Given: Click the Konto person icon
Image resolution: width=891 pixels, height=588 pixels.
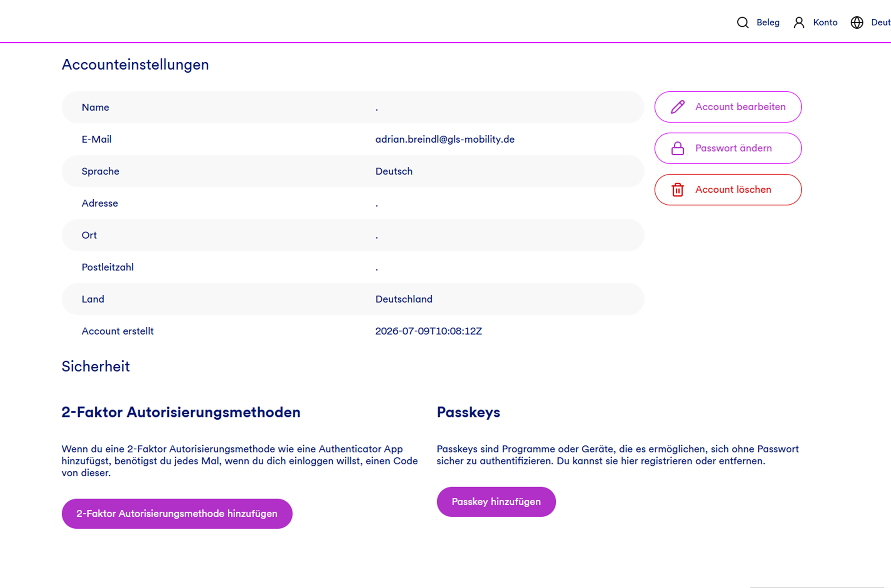Looking at the screenshot, I should click(x=799, y=22).
